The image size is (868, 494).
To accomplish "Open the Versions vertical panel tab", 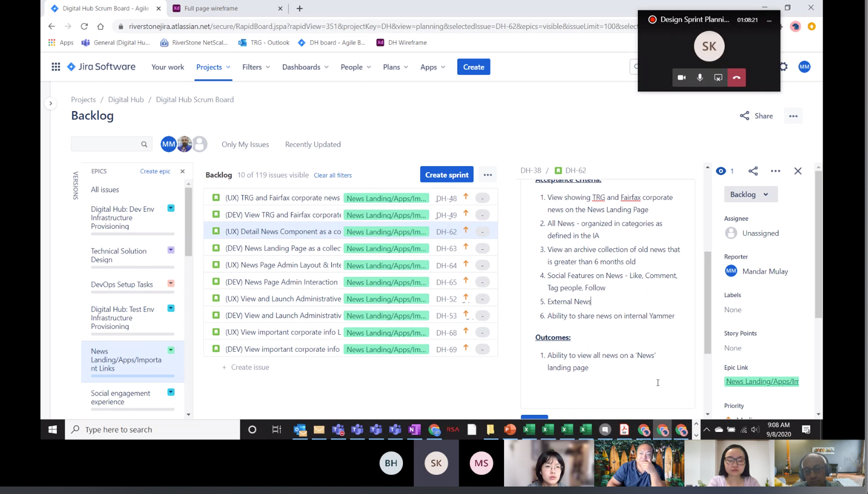I will coord(75,186).
